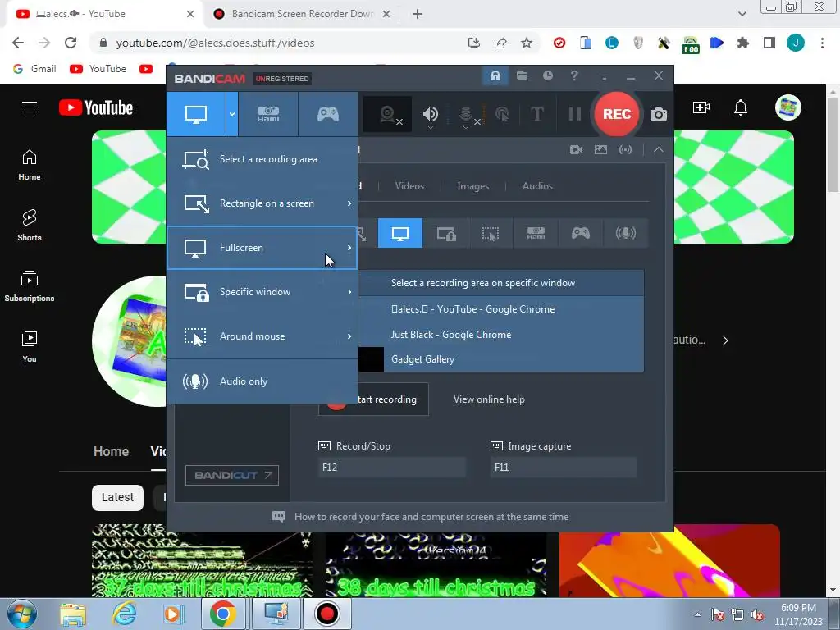Select Around mouse recording mode
The height and width of the screenshot is (630, 840).
pyautogui.click(x=262, y=336)
